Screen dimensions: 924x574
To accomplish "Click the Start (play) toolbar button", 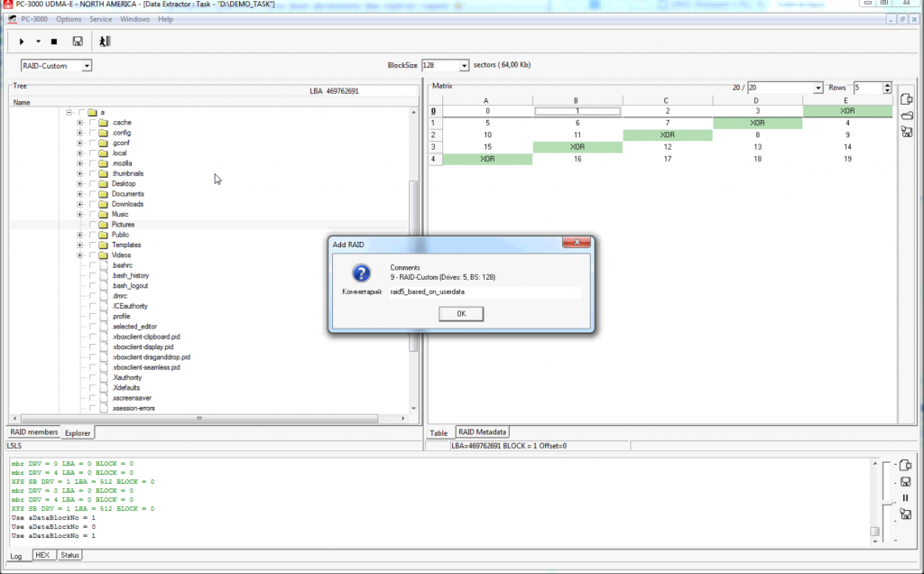I will 22,42.
